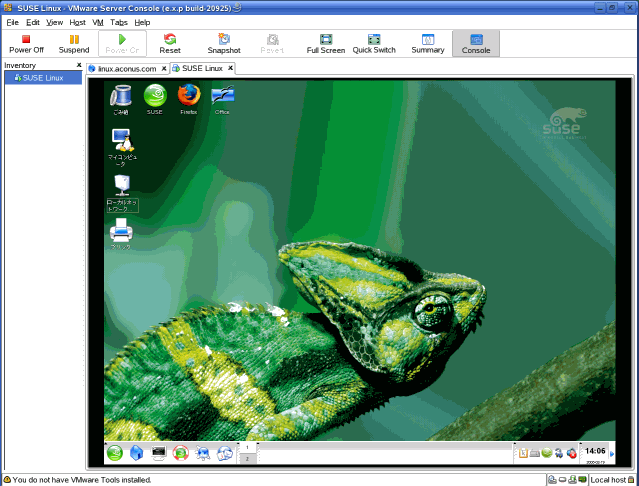Click the Power Off toolbar button

coord(26,43)
